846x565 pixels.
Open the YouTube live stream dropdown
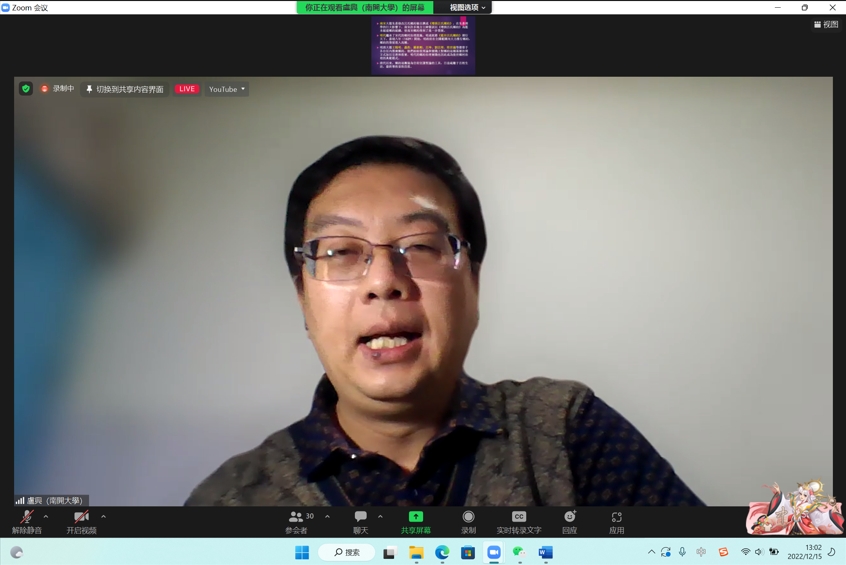(227, 89)
